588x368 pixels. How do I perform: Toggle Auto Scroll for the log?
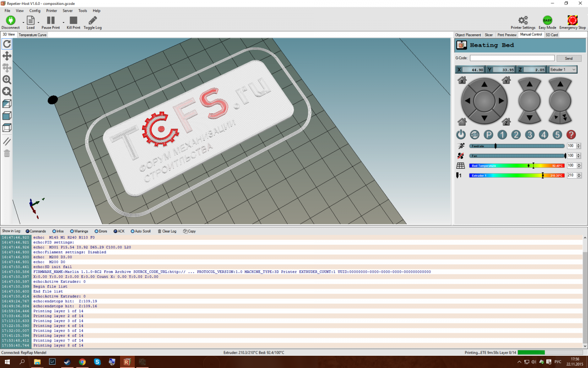click(141, 231)
